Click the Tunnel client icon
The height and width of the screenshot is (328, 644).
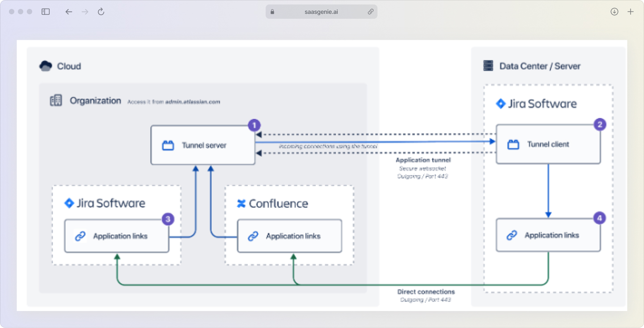click(513, 143)
